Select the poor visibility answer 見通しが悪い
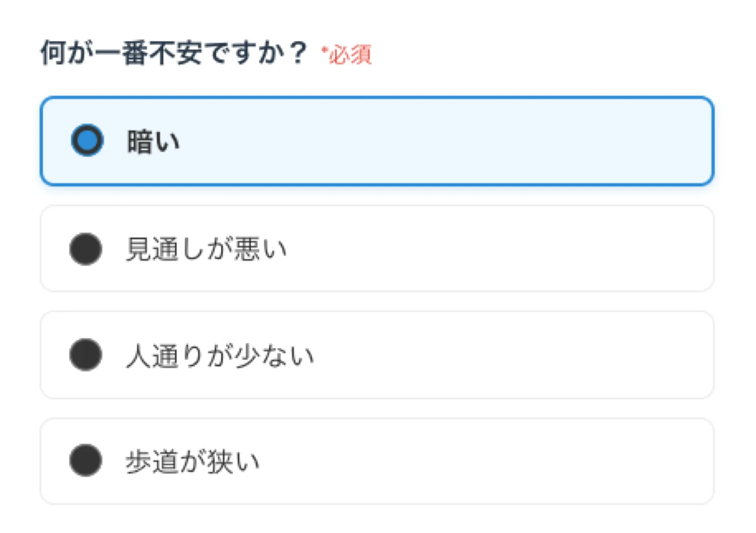The height and width of the screenshot is (533, 756). (206, 249)
